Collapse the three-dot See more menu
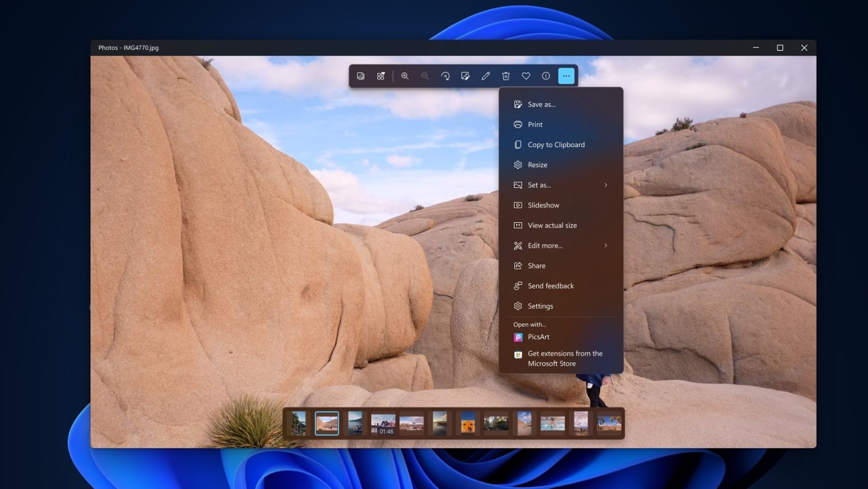Viewport: 868px width, 489px height. [566, 76]
